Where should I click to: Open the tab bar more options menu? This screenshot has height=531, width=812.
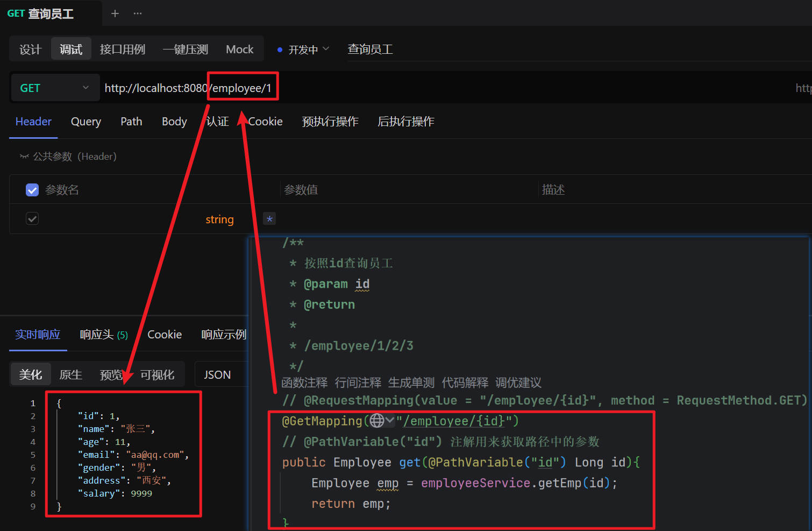(x=138, y=13)
